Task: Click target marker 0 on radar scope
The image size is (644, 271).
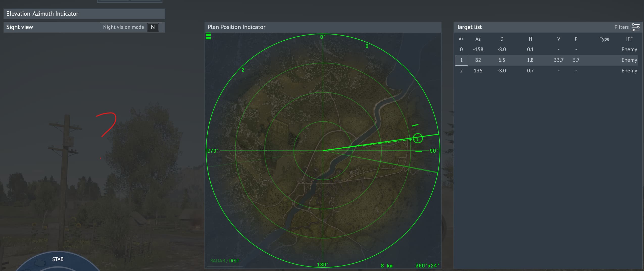Action: (x=367, y=46)
